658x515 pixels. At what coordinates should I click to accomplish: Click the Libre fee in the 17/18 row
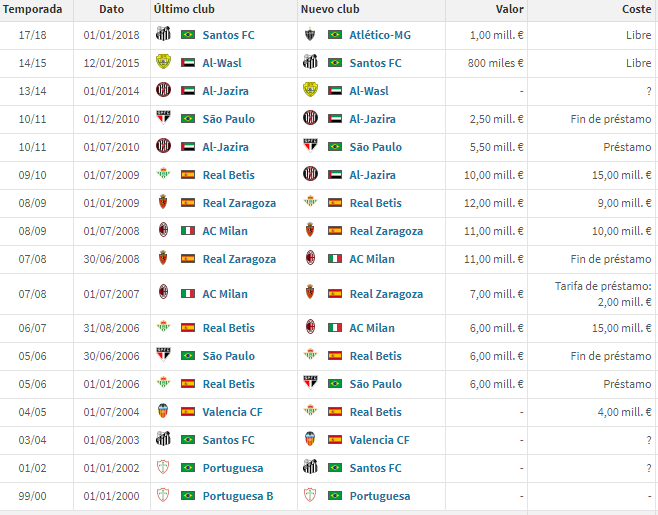click(638, 35)
